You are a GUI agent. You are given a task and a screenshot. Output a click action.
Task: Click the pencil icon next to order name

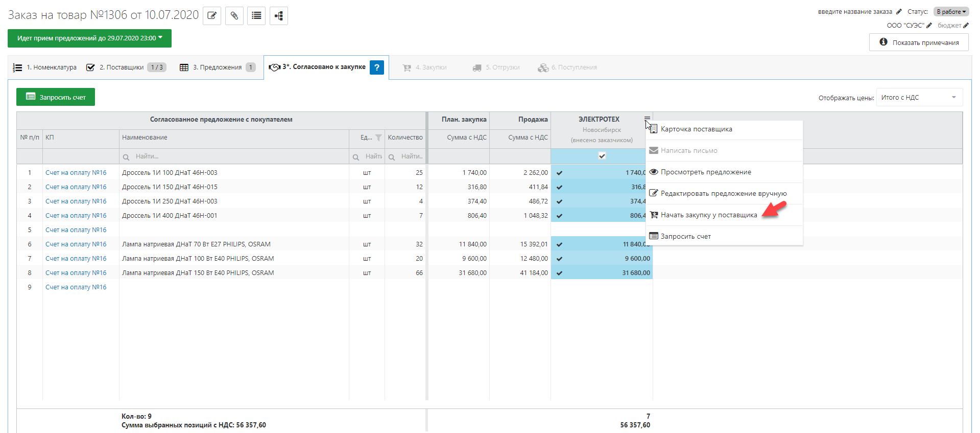coord(899,12)
